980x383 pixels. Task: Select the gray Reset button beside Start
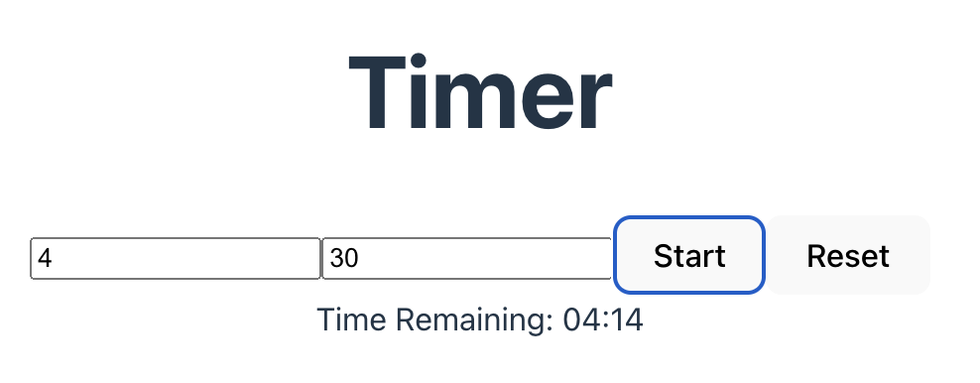(x=848, y=255)
